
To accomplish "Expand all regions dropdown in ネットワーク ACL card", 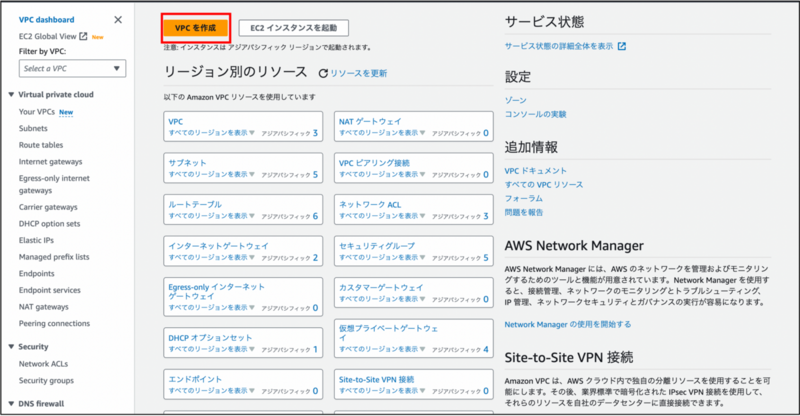I will [382, 216].
